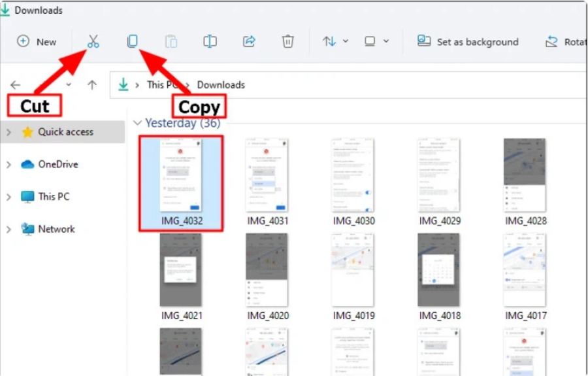
Task: Open the Sort options dropdown
Action: (335, 41)
